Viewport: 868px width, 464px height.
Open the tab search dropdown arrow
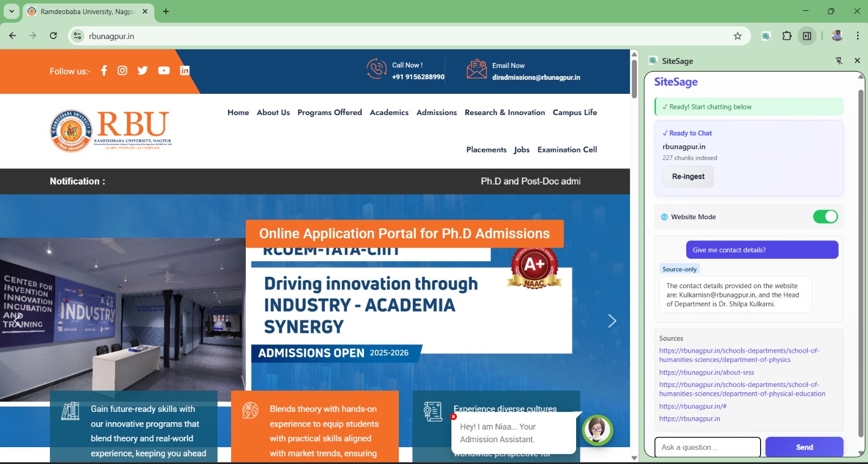[11, 11]
